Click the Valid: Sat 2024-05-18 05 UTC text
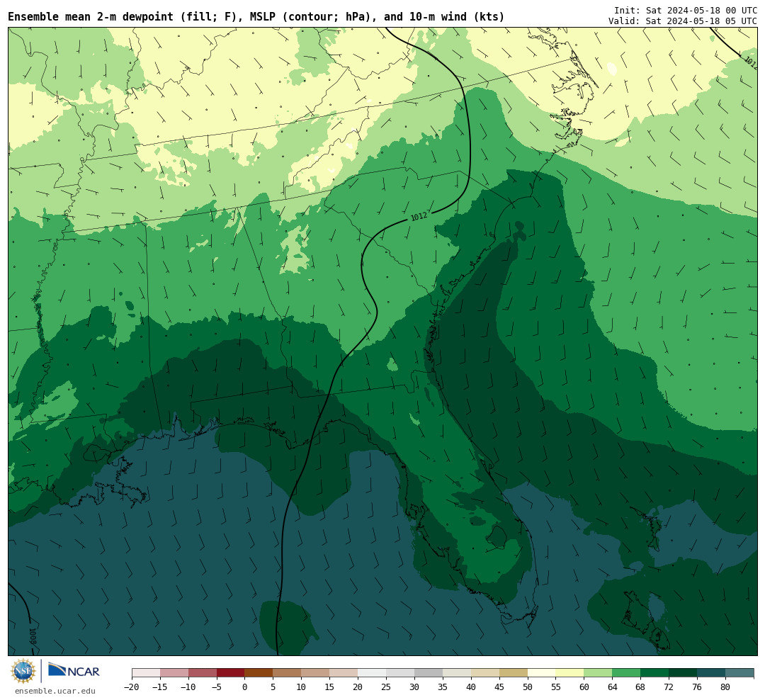 pyautogui.click(x=683, y=21)
